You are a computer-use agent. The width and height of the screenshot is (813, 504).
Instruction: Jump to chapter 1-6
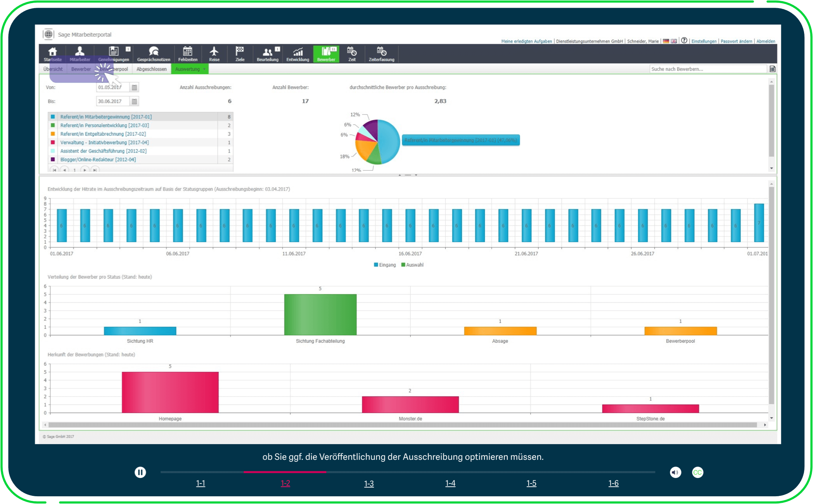[613, 483]
